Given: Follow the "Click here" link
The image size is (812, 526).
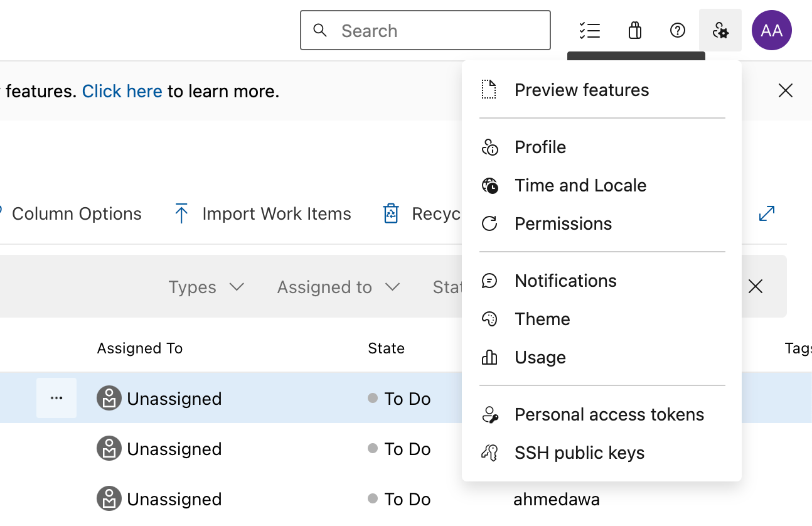Looking at the screenshot, I should click(x=122, y=91).
